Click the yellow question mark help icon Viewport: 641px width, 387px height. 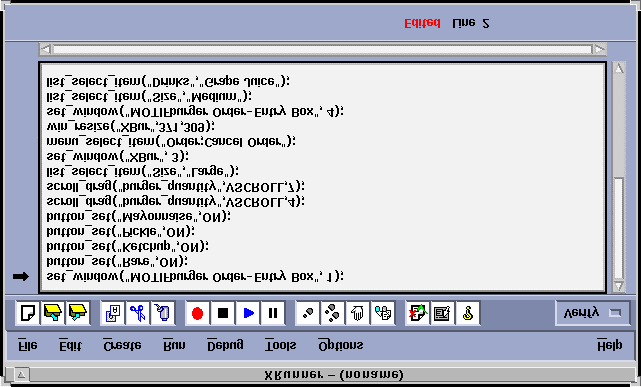point(468,313)
